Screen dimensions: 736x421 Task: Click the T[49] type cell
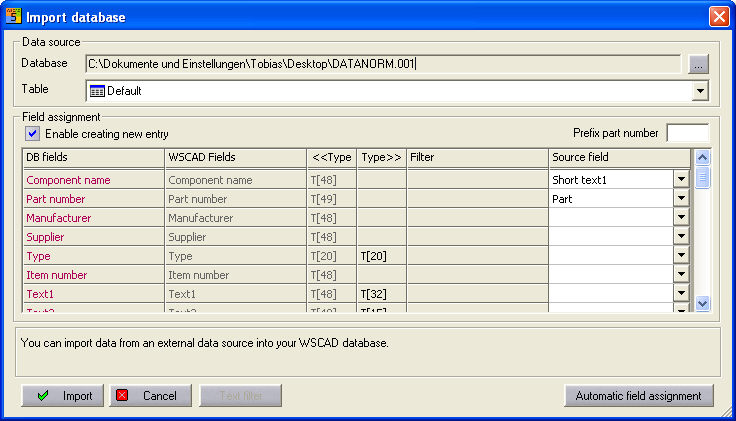(x=332, y=199)
